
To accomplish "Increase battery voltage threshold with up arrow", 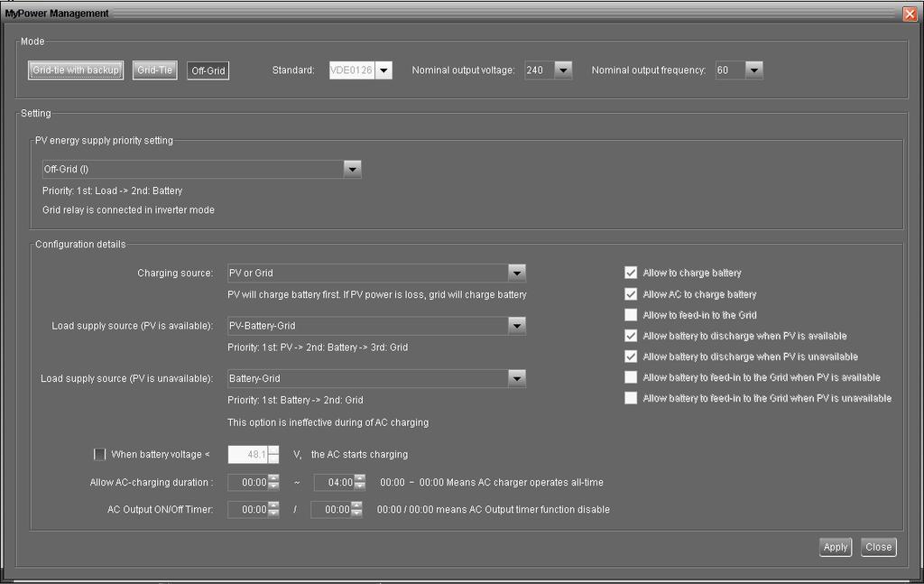I will (273, 450).
